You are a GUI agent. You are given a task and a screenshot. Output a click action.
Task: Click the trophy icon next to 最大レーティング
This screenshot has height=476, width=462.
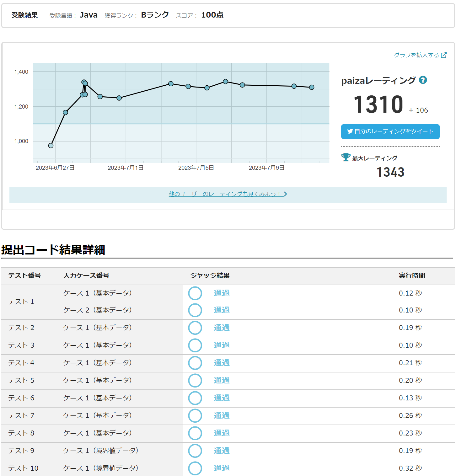(346, 157)
